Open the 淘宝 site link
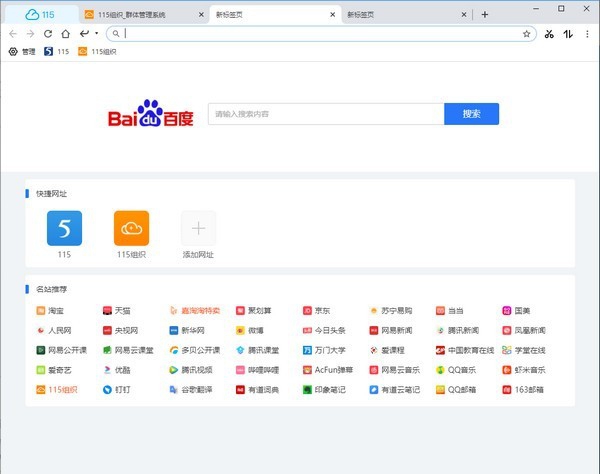 pyautogui.click(x=50, y=311)
